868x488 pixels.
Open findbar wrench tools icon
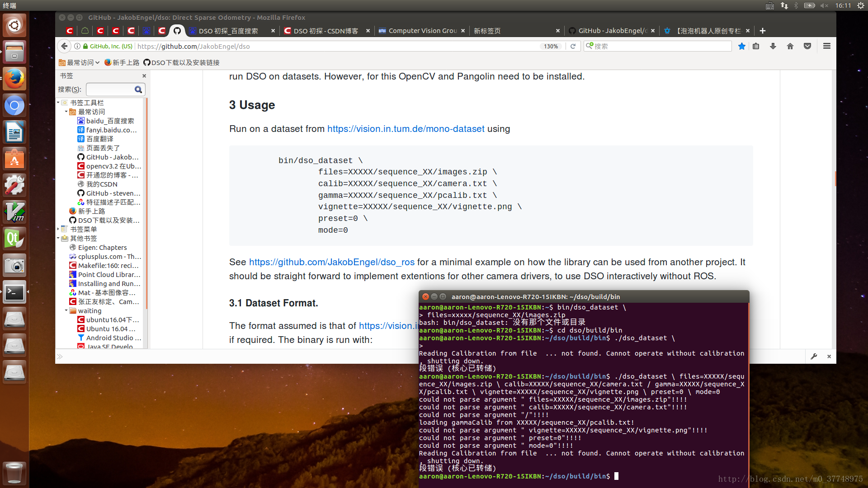pos(814,357)
